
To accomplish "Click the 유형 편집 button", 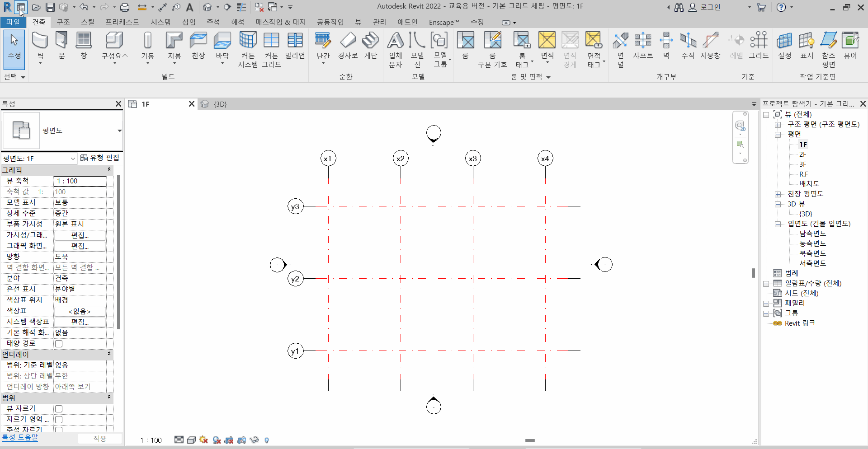I will pyautogui.click(x=99, y=158).
